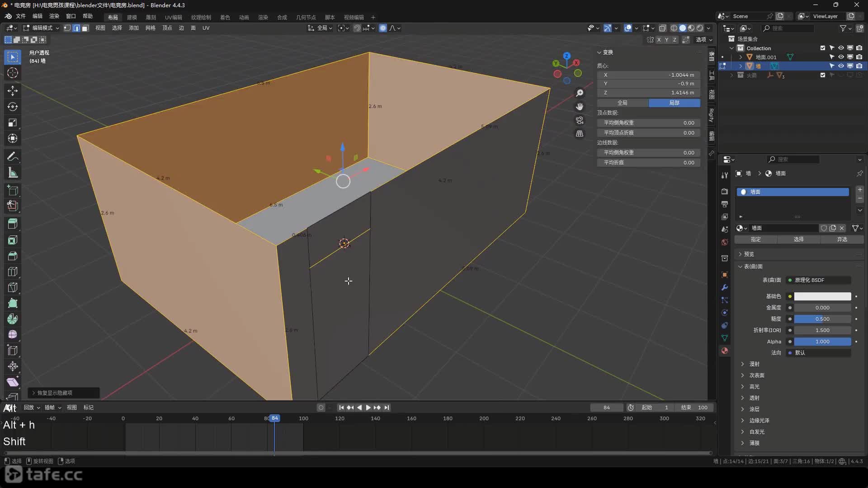This screenshot has height=488, width=868.
Task: Activate the 3D Cursor tool
Action: 13,73
